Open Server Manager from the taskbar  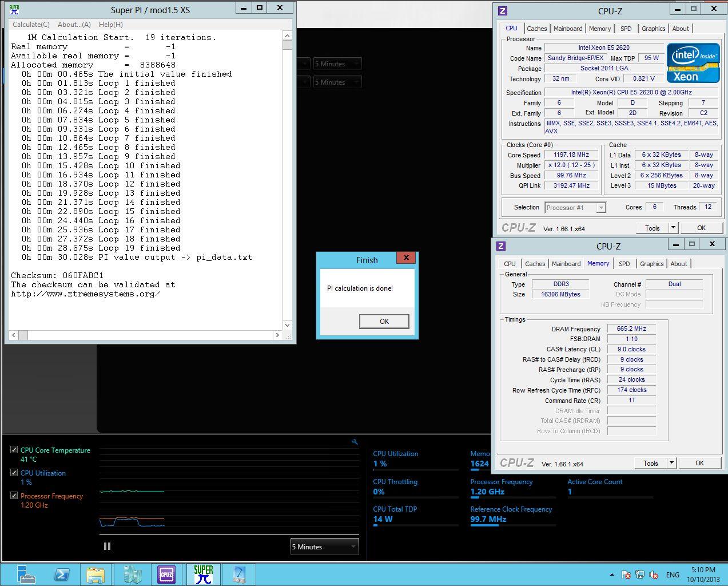click(25, 574)
